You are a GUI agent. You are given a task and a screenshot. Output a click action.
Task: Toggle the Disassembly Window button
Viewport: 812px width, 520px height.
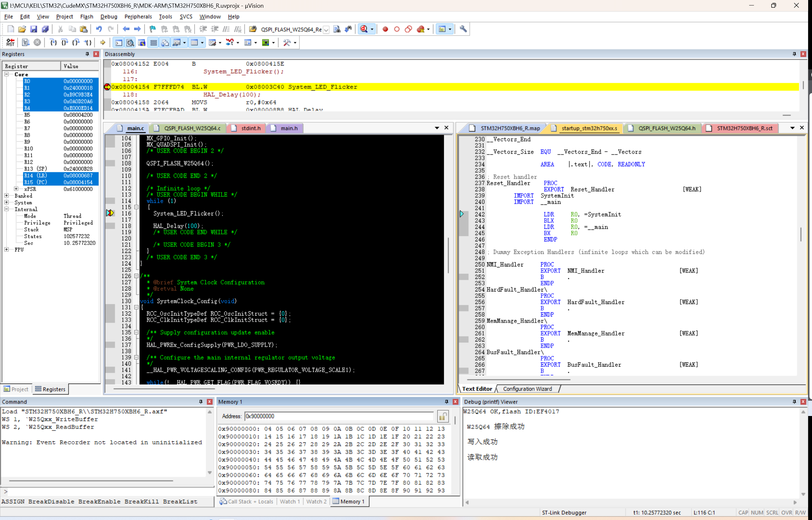tap(130, 43)
